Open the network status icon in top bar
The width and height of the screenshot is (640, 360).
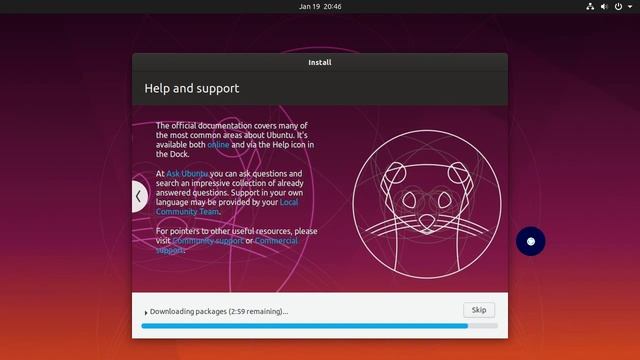[590, 7]
